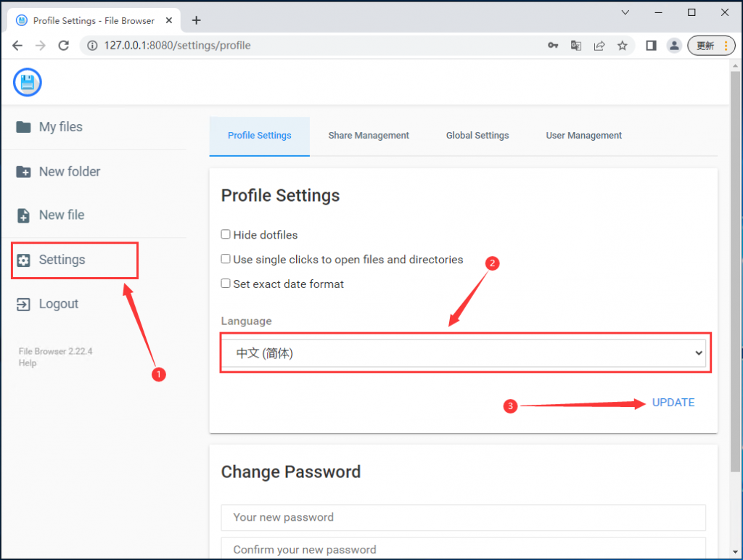Enable 'Set exact date format' option
This screenshot has height=560, width=743.
click(226, 284)
